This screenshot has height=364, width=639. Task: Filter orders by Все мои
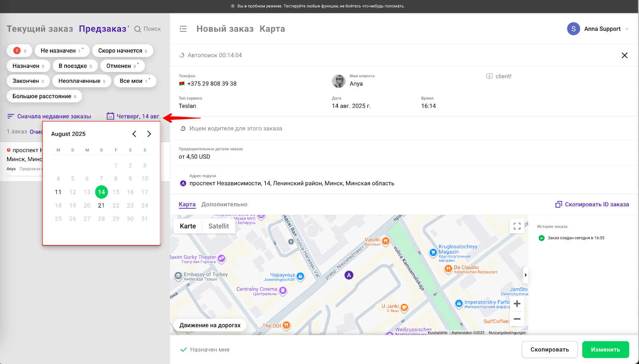(135, 81)
